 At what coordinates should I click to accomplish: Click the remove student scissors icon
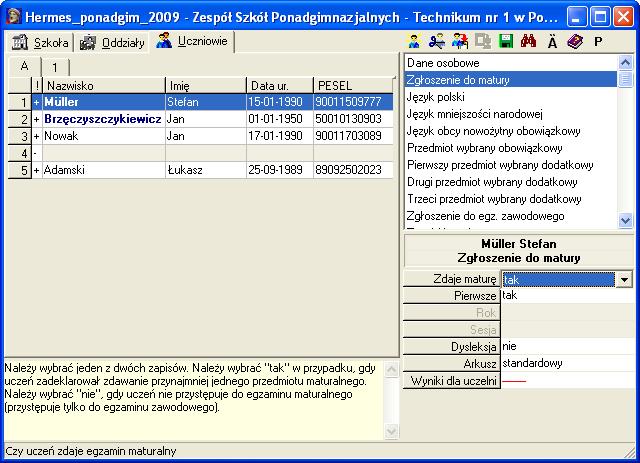(437, 42)
